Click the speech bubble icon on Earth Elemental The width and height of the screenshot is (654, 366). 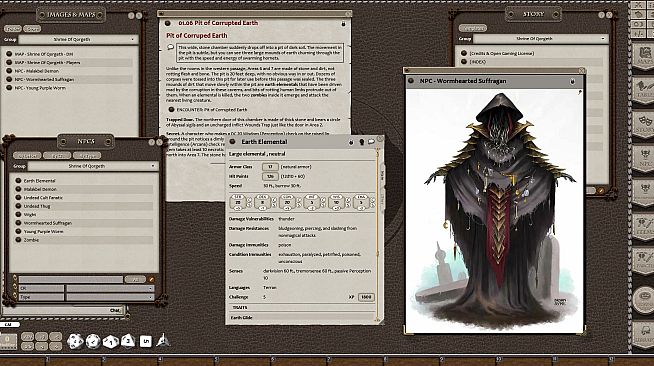pyautogui.click(x=371, y=142)
